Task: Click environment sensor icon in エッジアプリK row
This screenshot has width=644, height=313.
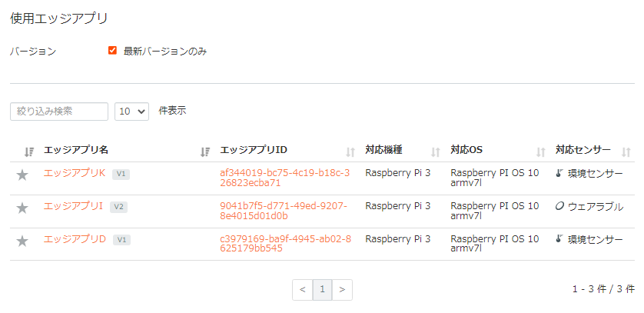Action: (x=559, y=173)
